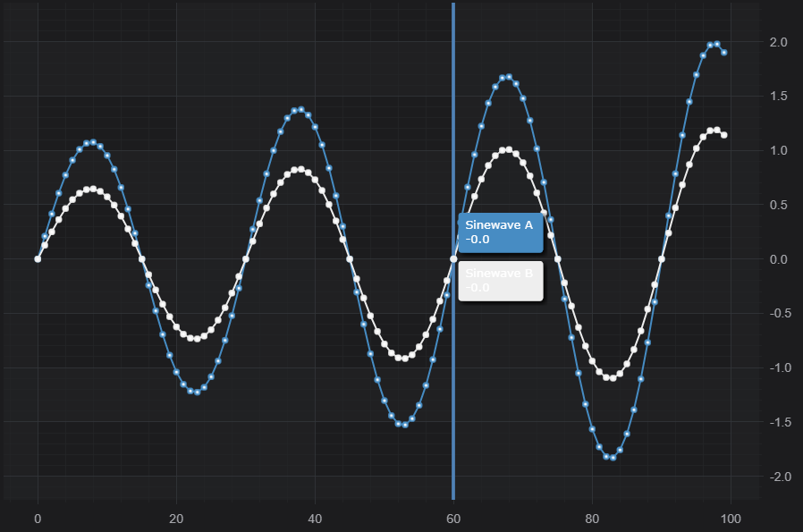This screenshot has height=532, width=803.
Task: Click the y-axis label 1.0
Action: pyautogui.click(x=778, y=151)
